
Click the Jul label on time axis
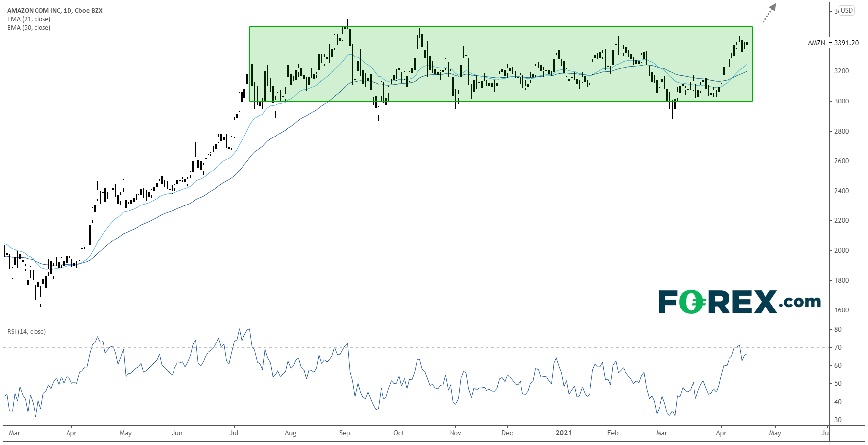[x=234, y=433]
